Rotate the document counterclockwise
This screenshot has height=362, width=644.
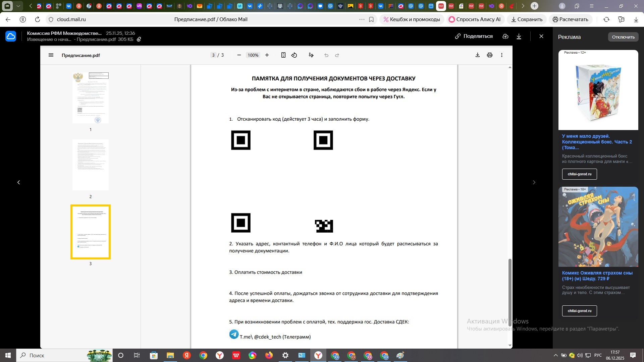pyautogui.click(x=294, y=55)
